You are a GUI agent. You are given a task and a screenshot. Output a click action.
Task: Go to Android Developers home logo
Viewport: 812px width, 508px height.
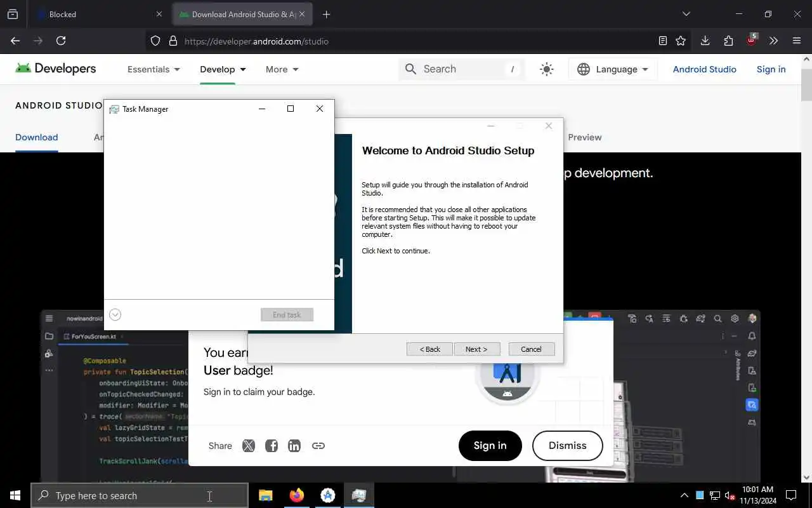point(55,69)
